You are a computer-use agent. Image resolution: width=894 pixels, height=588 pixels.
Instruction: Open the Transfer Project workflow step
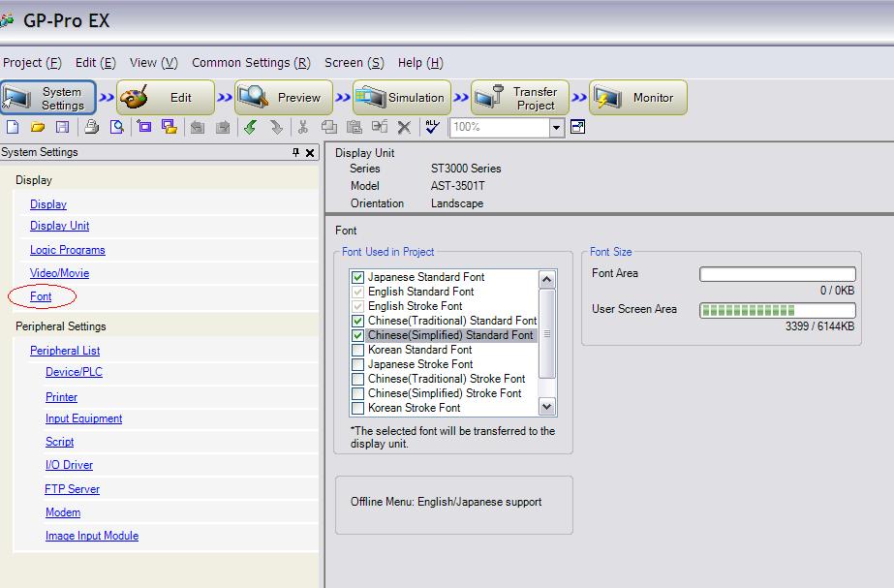(x=520, y=98)
